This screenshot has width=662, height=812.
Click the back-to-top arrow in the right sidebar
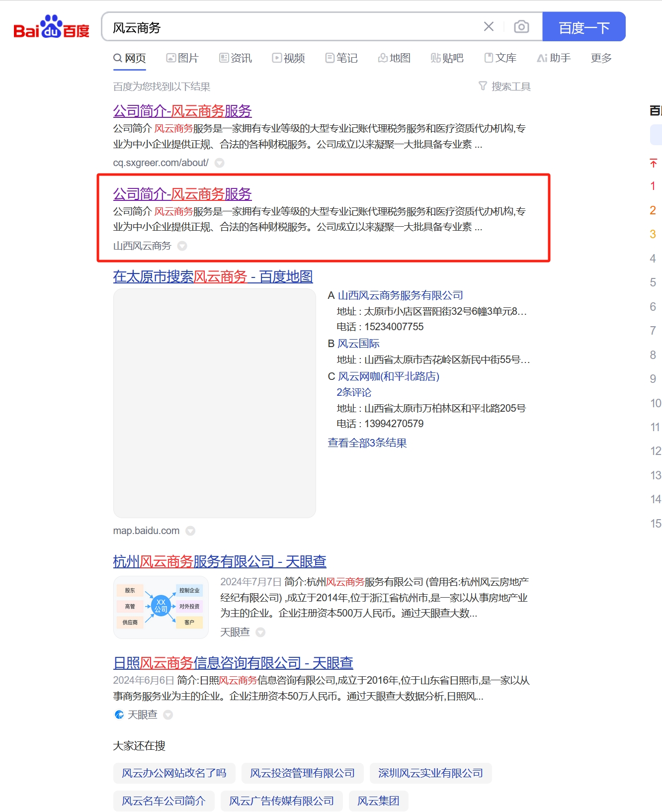[654, 163]
